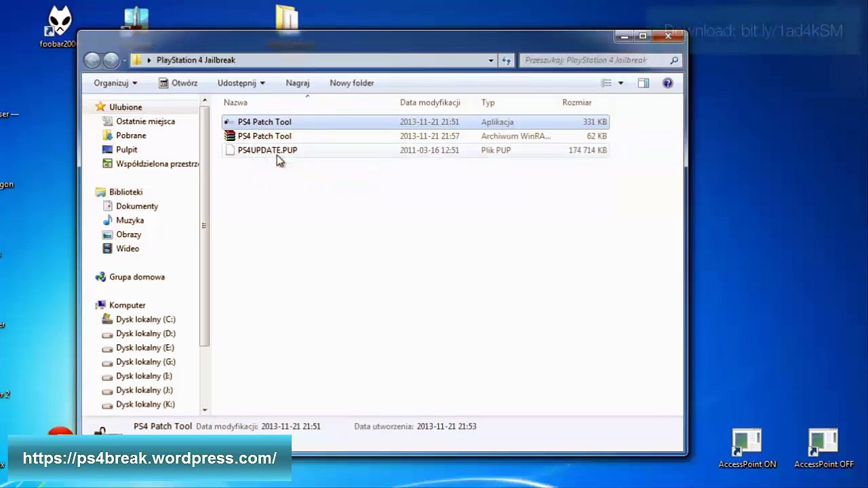Click the refresh button beside address bar
The width and height of the screenshot is (868, 488).
tap(507, 60)
